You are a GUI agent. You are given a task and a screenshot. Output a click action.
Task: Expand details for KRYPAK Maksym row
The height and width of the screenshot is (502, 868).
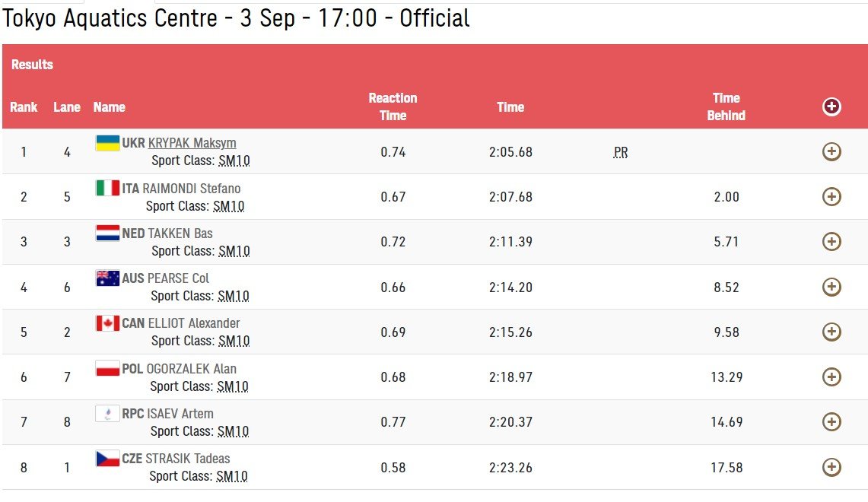831,152
